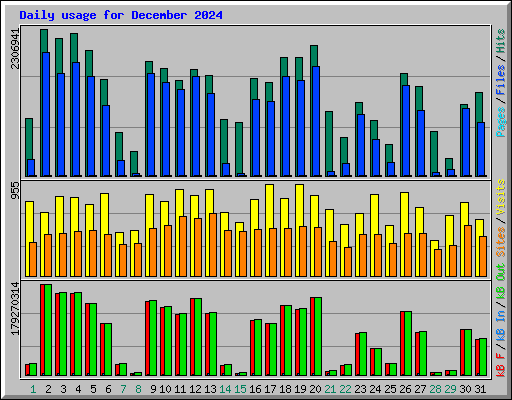This screenshot has width=512, height=400.
Task: Click the 'Hits' legend label
Action: tap(501, 41)
